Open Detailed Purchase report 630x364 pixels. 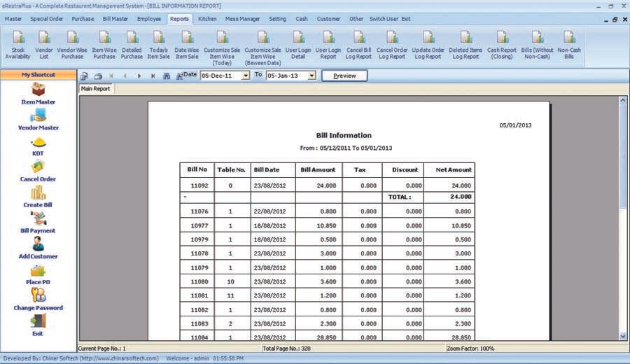click(x=132, y=45)
